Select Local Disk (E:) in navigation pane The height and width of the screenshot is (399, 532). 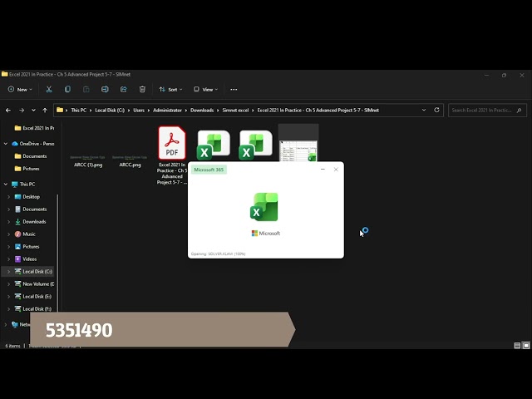pyautogui.click(x=33, y=297)
